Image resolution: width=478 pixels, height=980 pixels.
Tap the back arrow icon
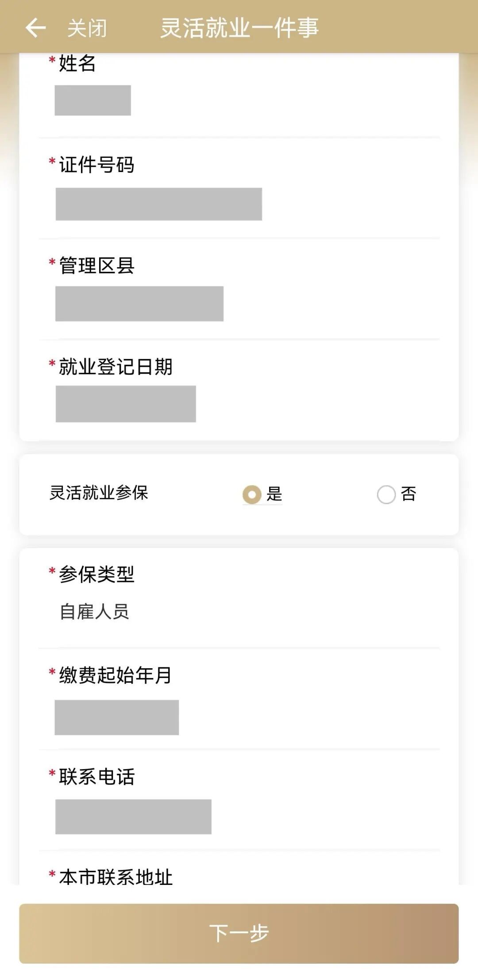[x=35, y=27]
